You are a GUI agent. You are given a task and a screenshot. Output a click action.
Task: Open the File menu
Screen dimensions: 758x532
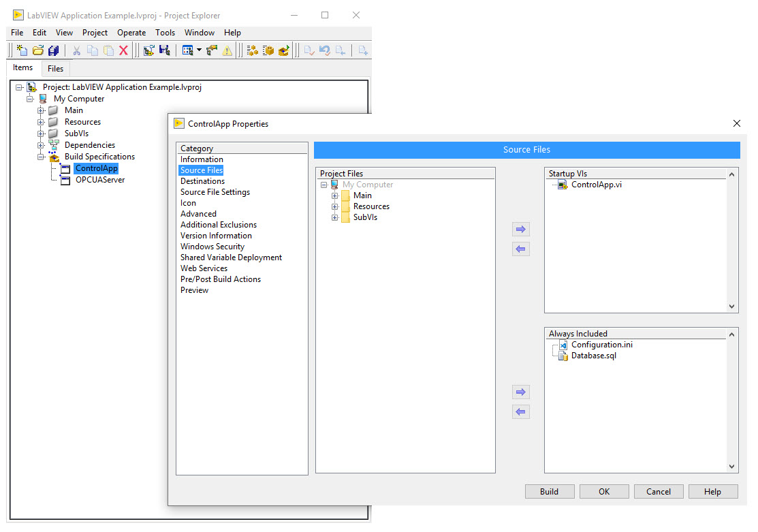[17, 33]
